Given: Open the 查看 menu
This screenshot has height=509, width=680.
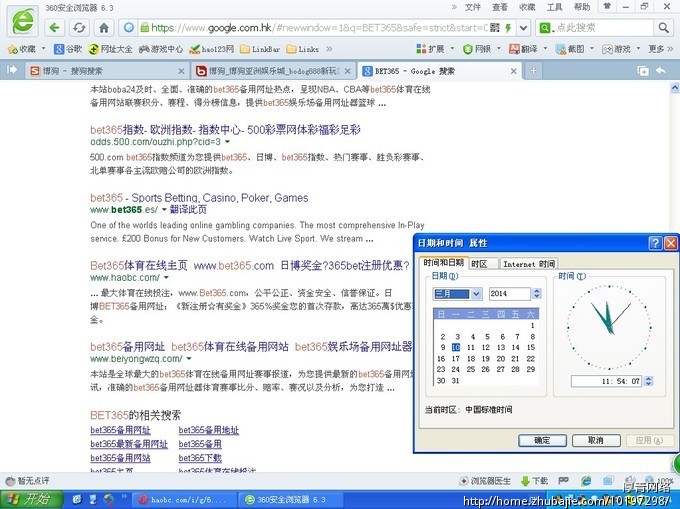Looking at the screenshot, I should coord(500,7).
